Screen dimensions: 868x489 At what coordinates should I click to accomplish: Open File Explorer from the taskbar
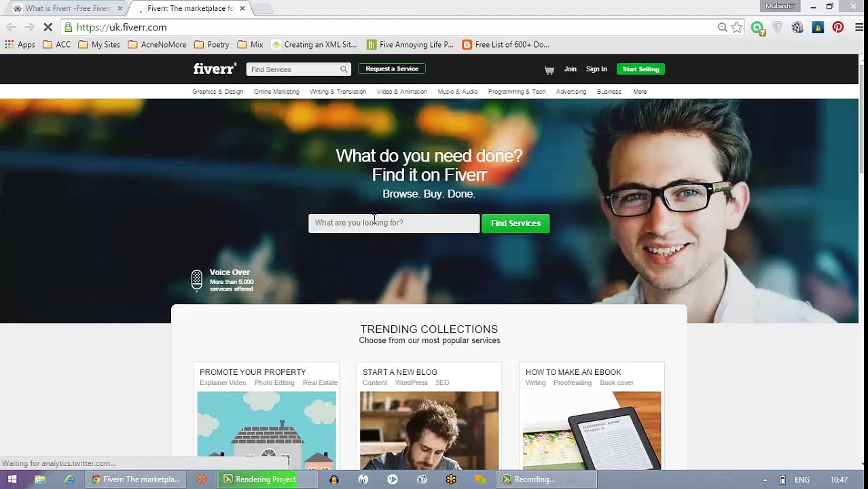click(x=40, y=479)
